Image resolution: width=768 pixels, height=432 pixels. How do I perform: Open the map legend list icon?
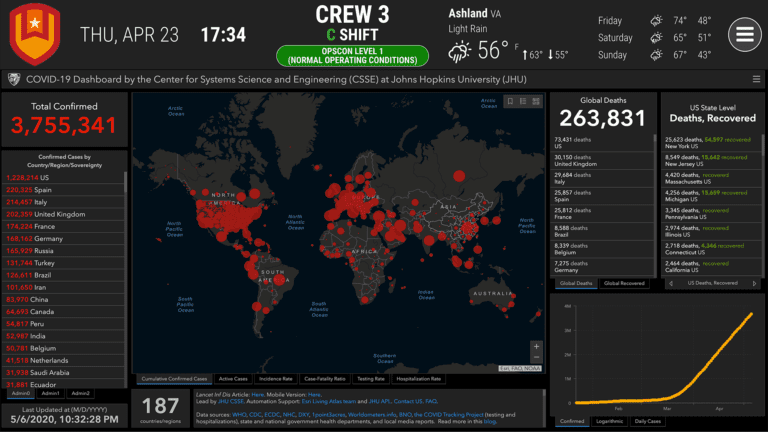click(x=522, y=101)
